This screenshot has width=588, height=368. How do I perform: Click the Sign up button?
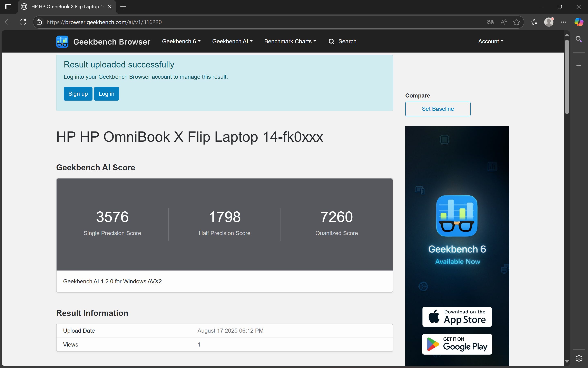click(x=78, y=94)
